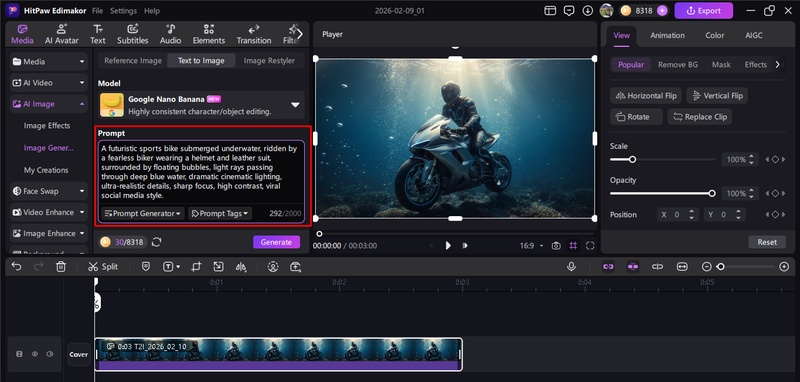
Task: Undo the last edit in timeline toolbar
Action: pyautogui.click(x=16, y=266)
